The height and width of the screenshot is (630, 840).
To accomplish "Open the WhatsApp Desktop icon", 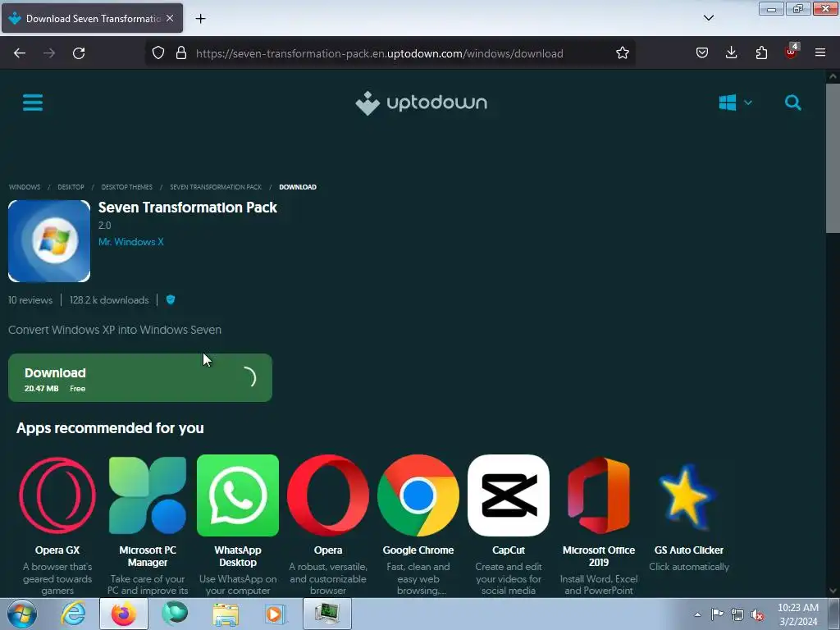I will 238,495.
